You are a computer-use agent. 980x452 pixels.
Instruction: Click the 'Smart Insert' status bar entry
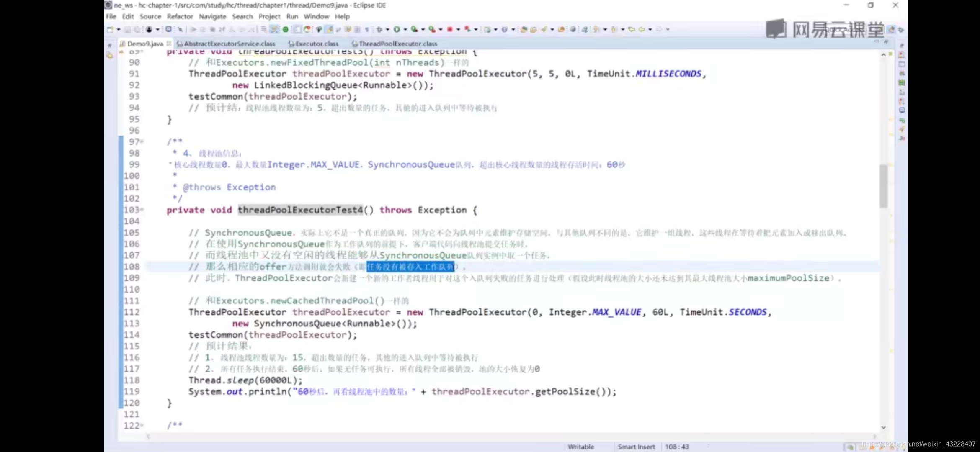[636, 447]
